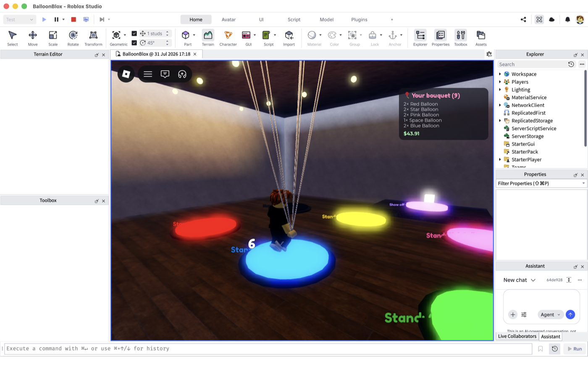The height and width of the screenshot is (369, 588).
Task: Focus the command bar input
Action: pos(268,349)
